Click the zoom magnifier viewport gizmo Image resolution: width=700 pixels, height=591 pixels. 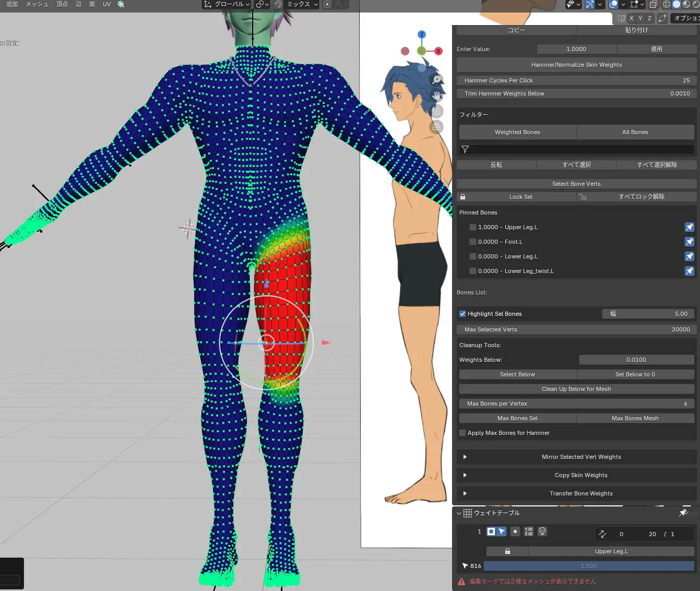point(437,79)
